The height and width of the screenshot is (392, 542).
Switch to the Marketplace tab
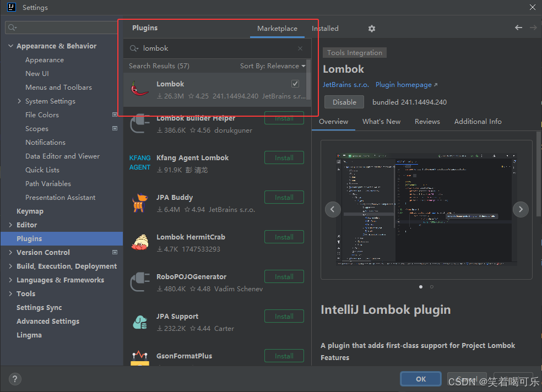coord(277,29)
